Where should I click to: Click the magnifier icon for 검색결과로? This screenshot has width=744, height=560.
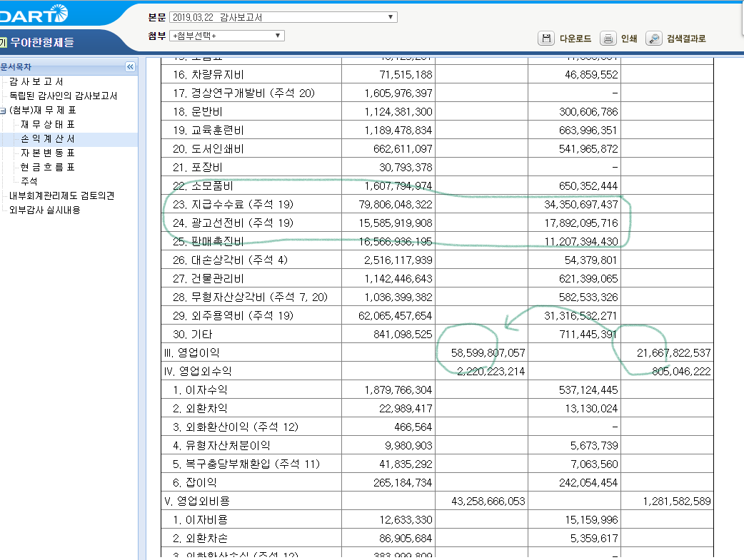(x=654, y=39)
